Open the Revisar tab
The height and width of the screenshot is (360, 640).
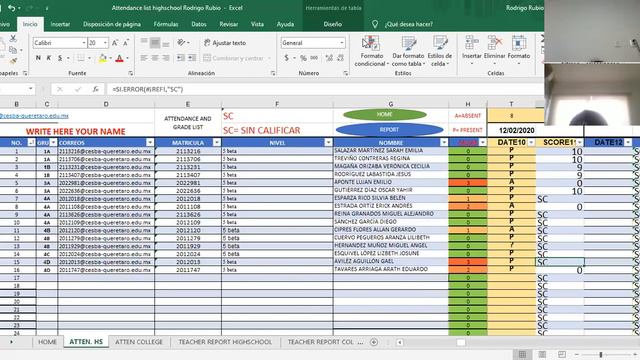click(229, 24)
